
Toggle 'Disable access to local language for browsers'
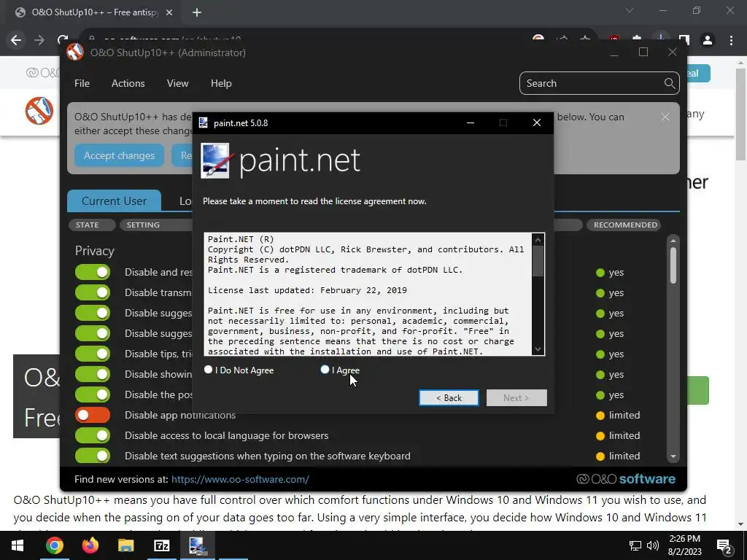click(93, 435)
